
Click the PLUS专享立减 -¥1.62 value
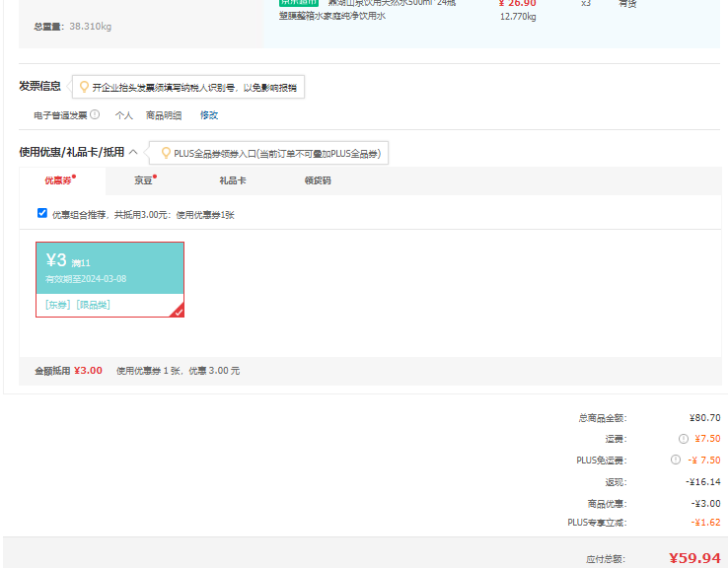click(x=705, y=523)
